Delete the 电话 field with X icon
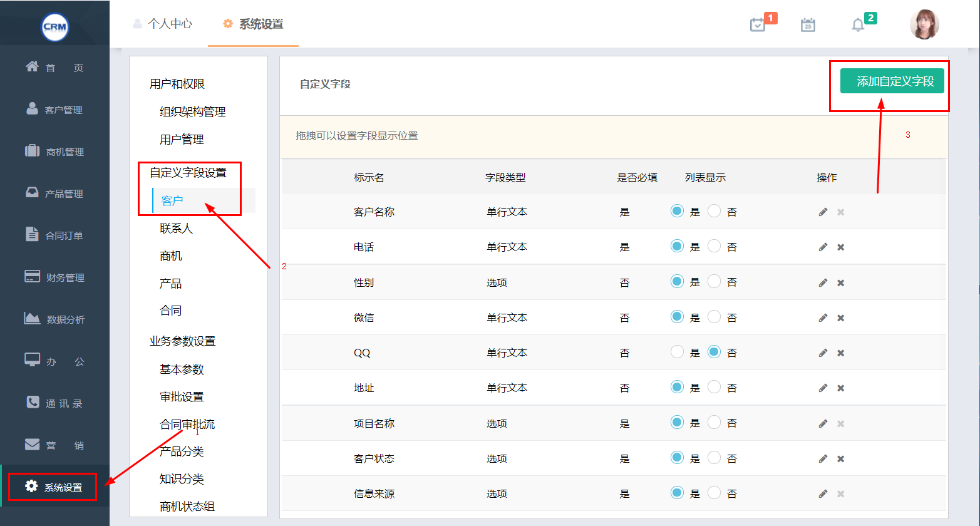Screen dimensions: 980x526 (841, 247)
